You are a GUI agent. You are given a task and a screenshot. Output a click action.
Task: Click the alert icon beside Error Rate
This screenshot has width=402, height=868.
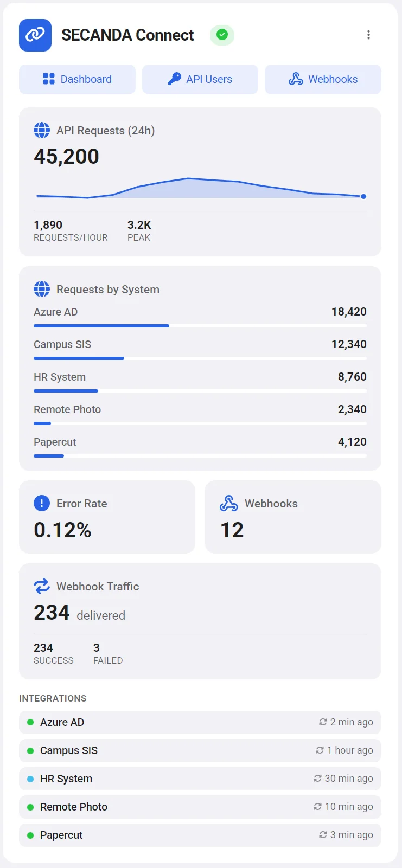41,503
